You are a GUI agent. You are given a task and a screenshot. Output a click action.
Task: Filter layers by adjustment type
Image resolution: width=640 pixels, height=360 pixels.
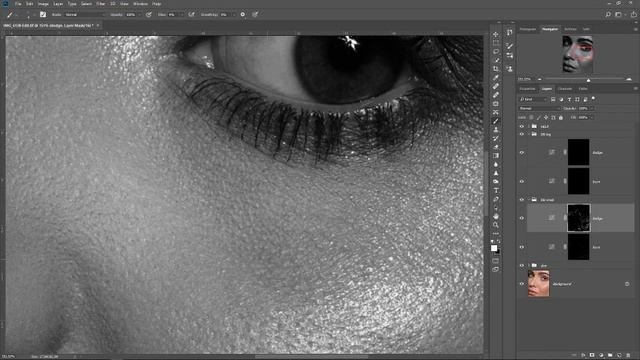(x=561, y=99)
